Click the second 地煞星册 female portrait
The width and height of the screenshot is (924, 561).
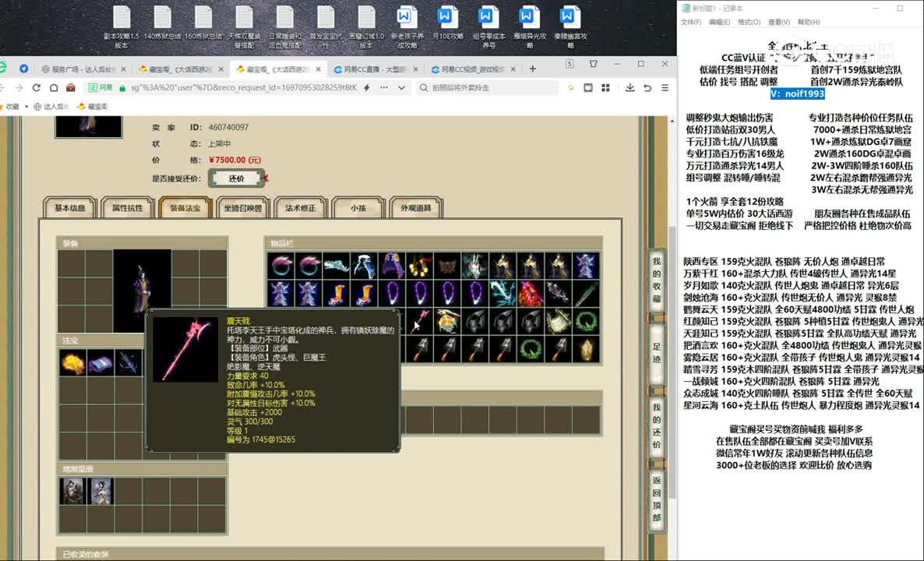point(101,492)
